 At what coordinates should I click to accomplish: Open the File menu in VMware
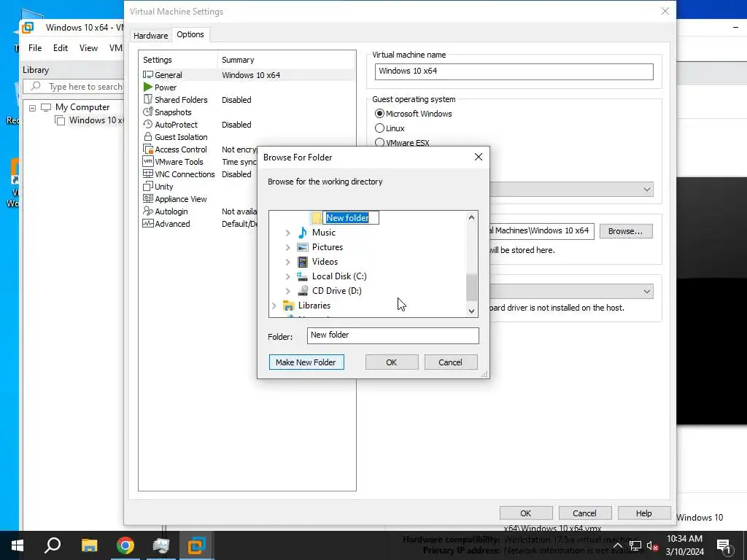click(x=35, y=47)
